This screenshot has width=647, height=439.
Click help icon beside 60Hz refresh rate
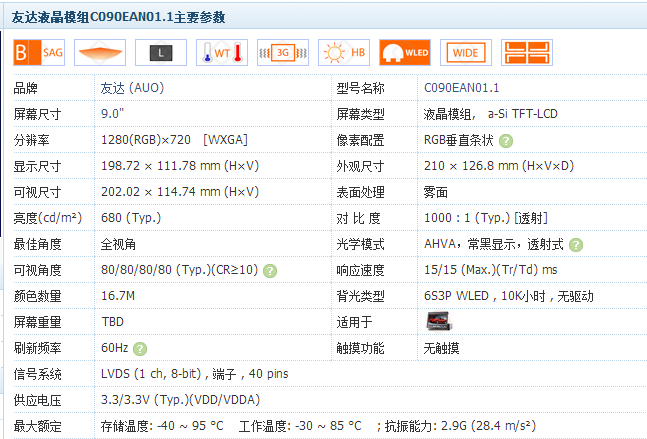coord(141,349)
